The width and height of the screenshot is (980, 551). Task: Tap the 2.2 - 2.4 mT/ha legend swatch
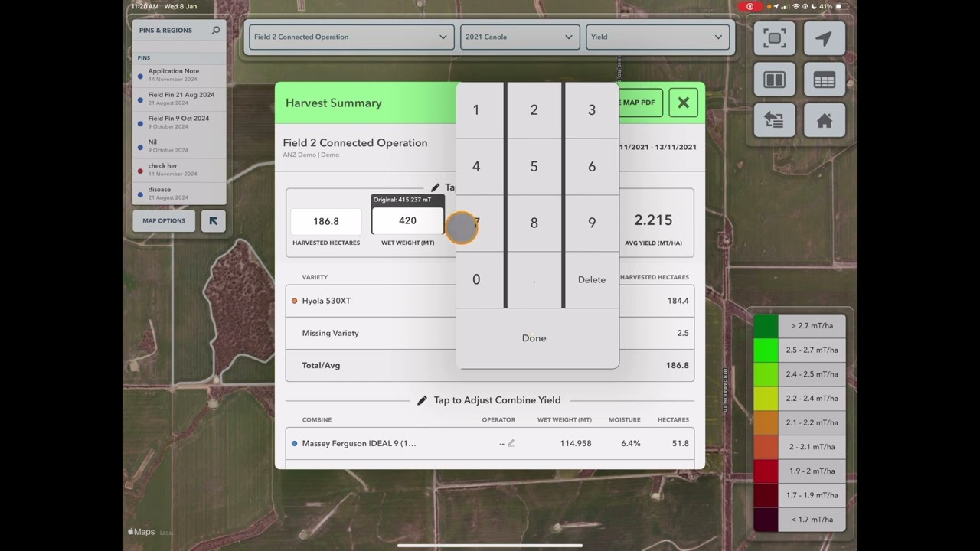766,399
